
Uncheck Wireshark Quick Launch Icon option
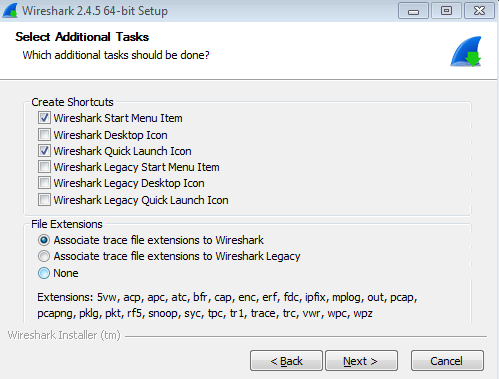tap(44, 151)
